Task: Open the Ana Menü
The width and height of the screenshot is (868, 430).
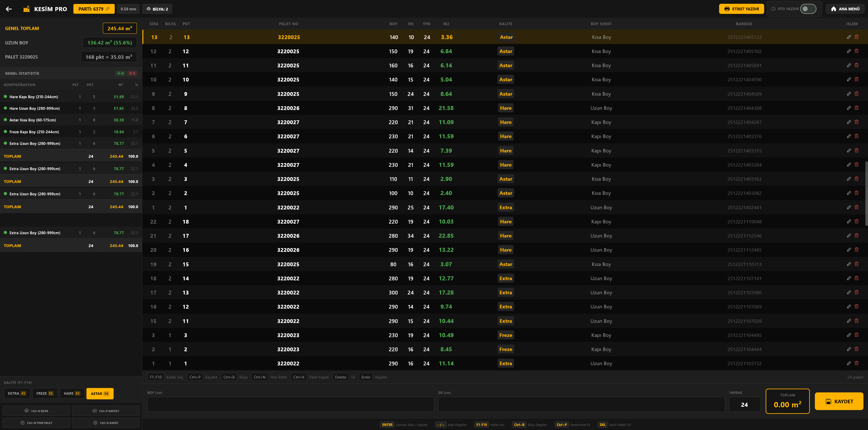Action: click(845, 9)
